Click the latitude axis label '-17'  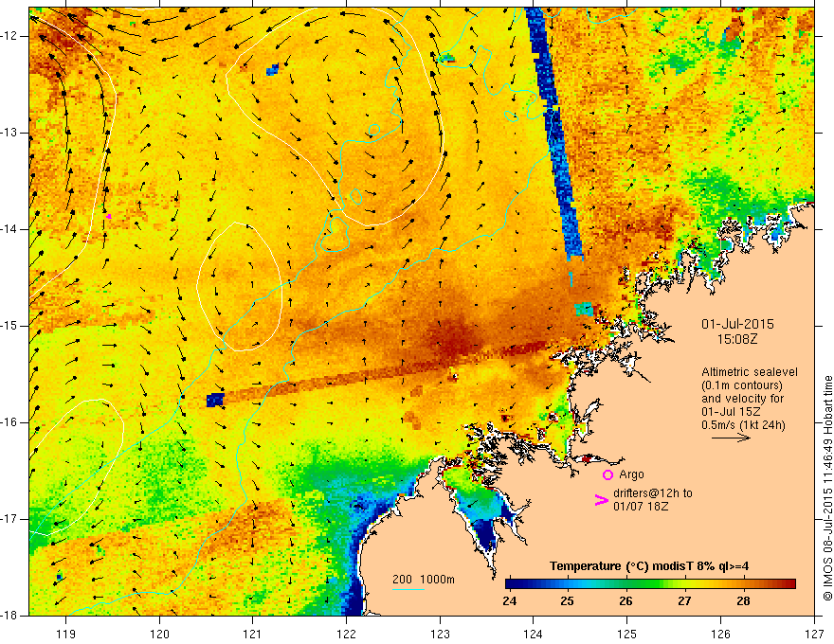click(9, 519)
